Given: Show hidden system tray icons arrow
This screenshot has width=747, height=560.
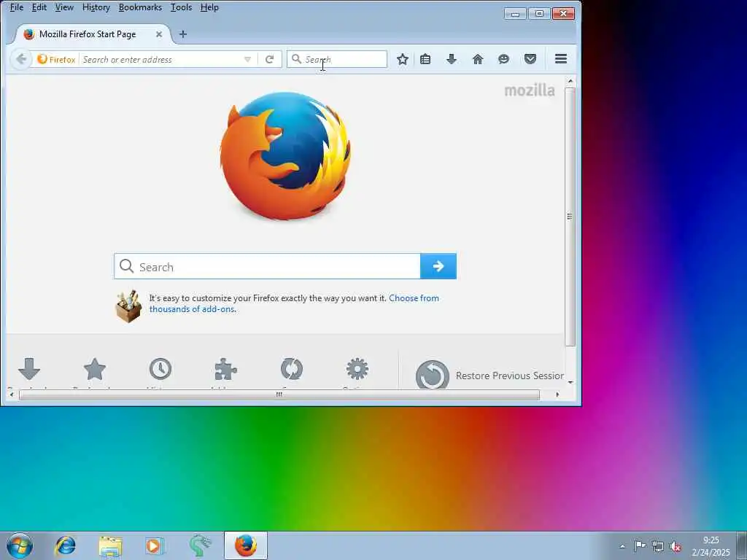Looking at the screenshot, I should (622, 546).
